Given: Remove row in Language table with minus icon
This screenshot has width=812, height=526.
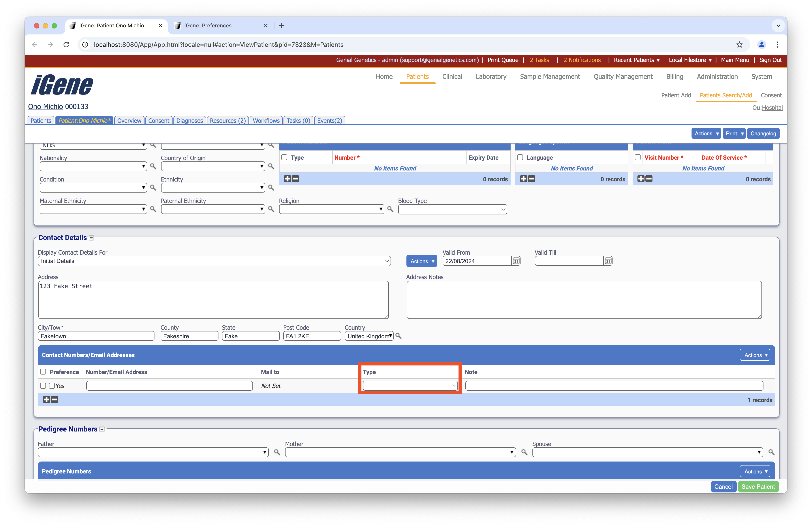Looking at the screenshot, I should coord(532,179).
